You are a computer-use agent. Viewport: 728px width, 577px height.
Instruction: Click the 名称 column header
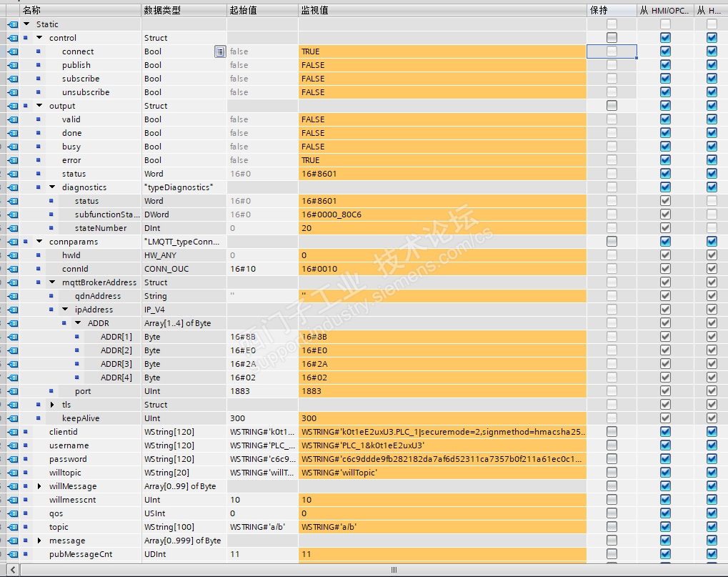80,10
